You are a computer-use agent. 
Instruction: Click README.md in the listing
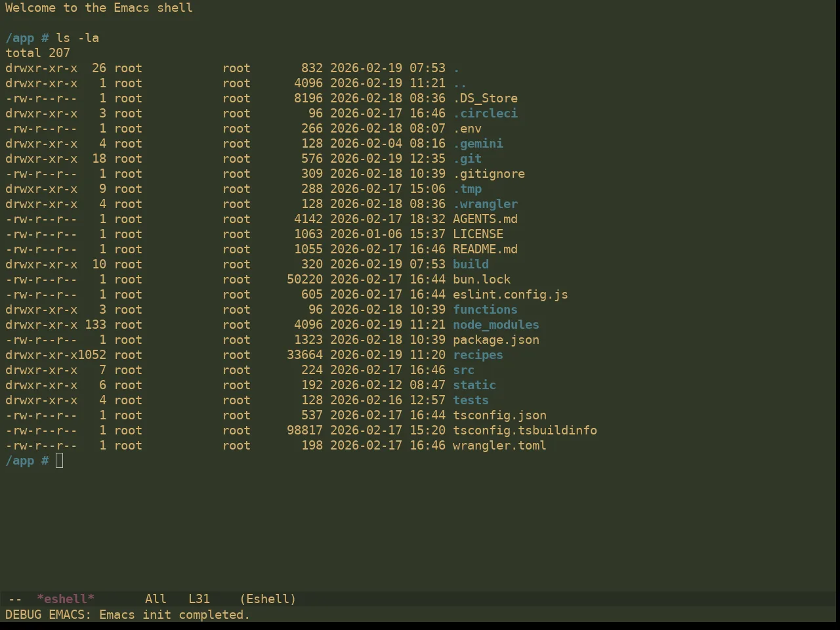pyautogui.click(x=485, y=249)
